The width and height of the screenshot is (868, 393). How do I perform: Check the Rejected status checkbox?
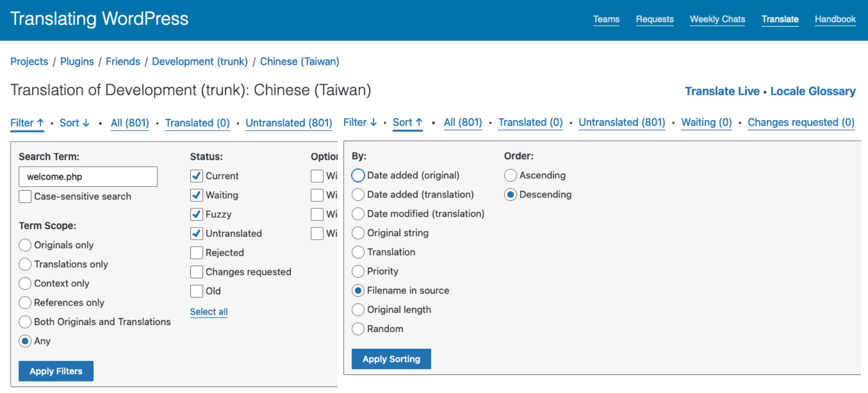(196, 253)
